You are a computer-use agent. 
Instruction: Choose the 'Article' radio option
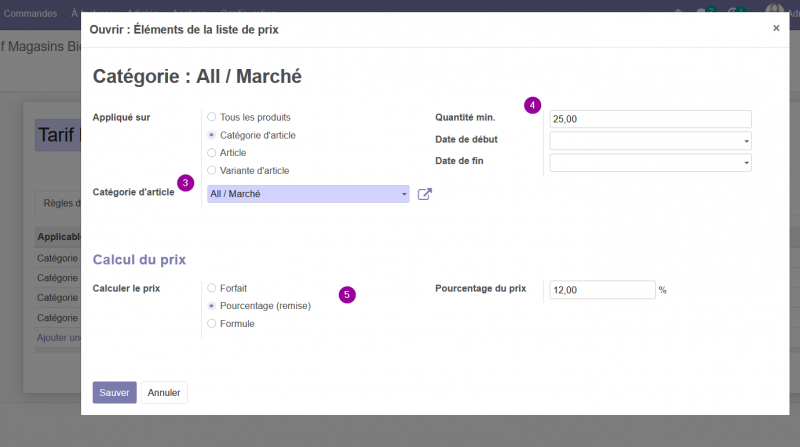(212, 153)
